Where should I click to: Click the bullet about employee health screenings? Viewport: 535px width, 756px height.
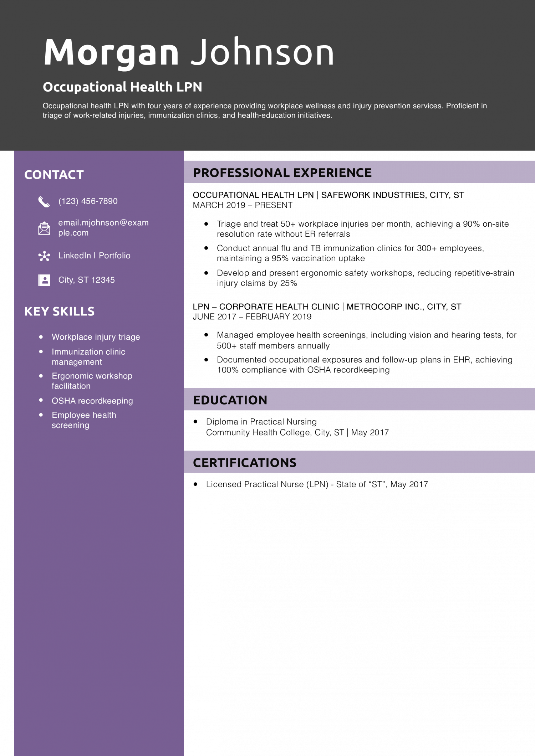click(367, 340)
